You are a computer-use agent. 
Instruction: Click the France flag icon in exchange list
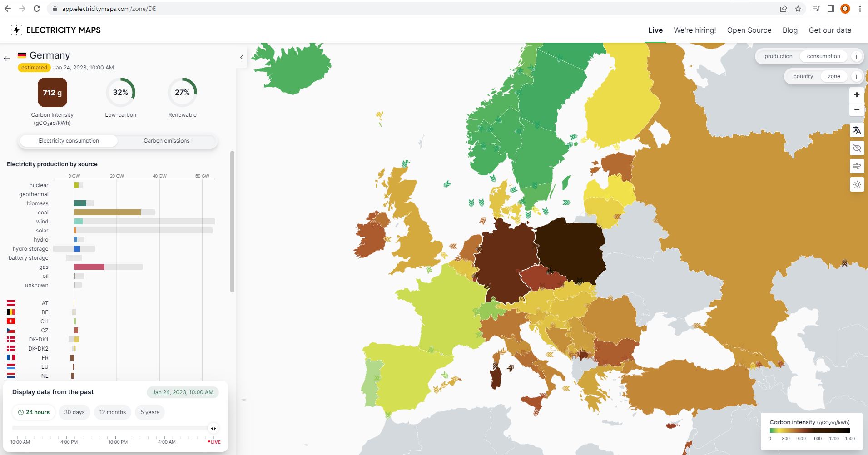pos(11,357)
